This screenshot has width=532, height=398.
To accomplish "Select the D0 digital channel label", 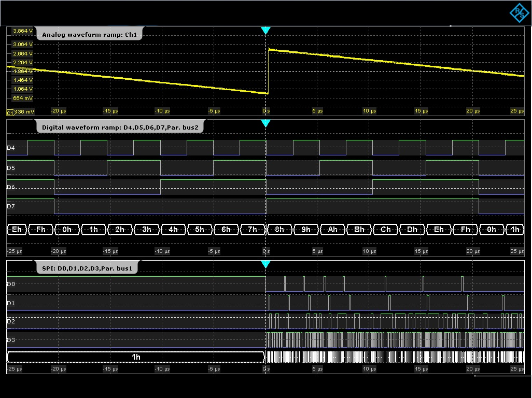I will click(x=11, y=284).
